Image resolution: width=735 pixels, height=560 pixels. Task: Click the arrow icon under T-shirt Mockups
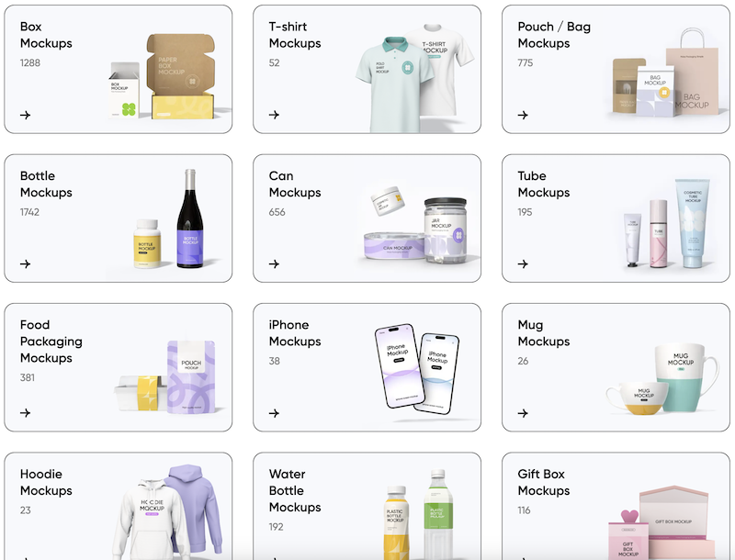tap(274, 115)
